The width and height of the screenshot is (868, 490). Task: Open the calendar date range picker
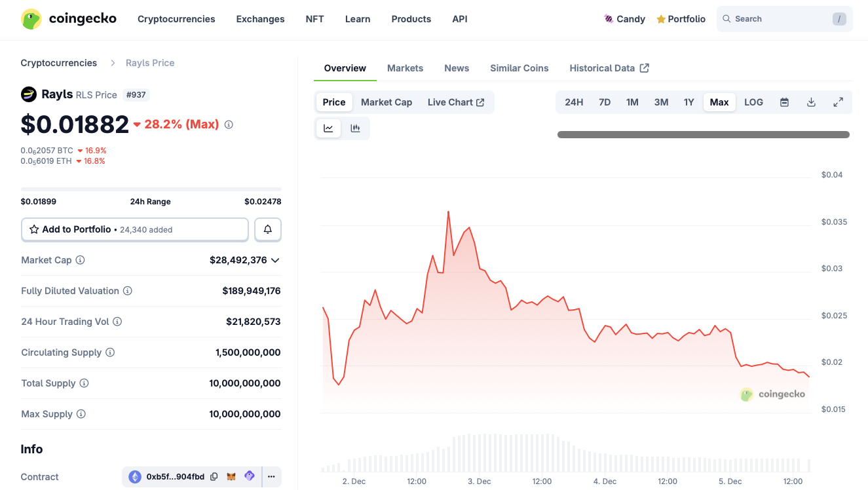click(x=784, y=102)
